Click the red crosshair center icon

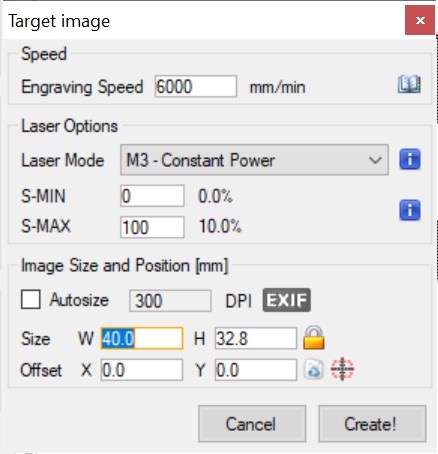342,369
